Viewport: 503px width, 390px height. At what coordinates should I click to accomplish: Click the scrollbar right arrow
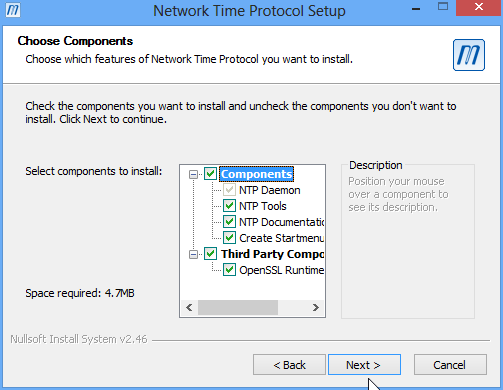[316, 307]
